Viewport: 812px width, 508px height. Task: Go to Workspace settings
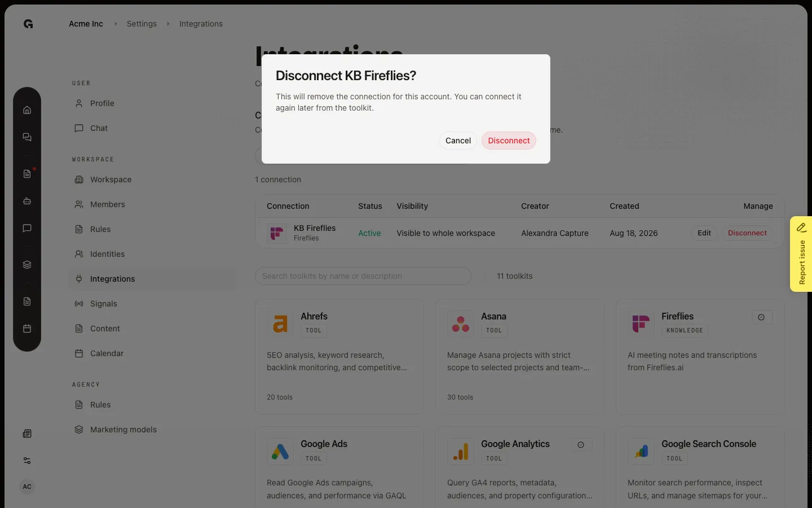click(x=152, y=179)
